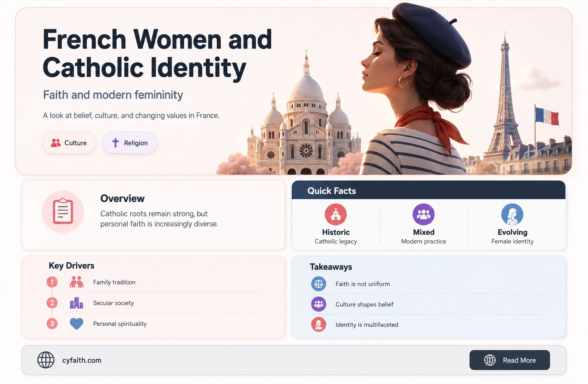
Task: Click the woman icon beside Identity is multifaceted
Action: pos(319,324)
